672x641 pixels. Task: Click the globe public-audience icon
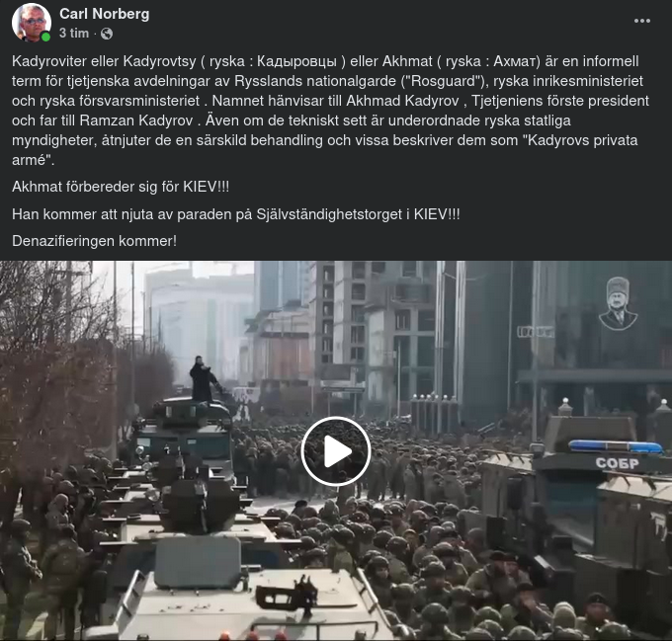[x=107, y=34]
